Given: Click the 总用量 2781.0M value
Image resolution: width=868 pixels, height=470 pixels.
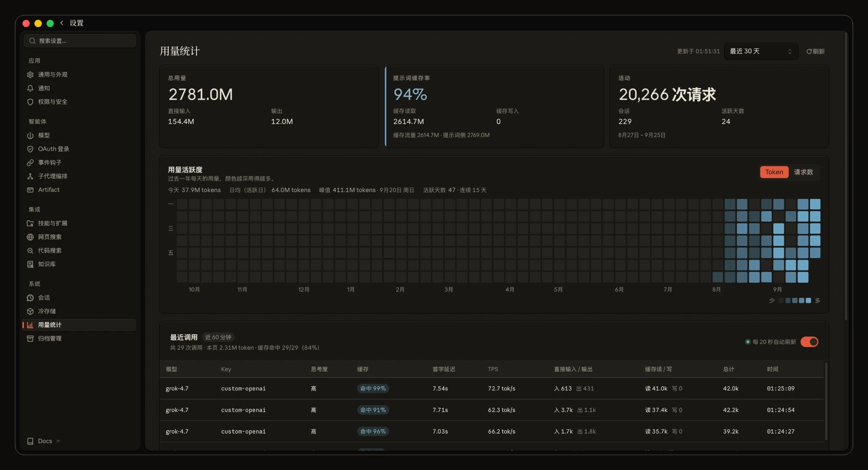Looking at the screenshot, I should 200,95.
